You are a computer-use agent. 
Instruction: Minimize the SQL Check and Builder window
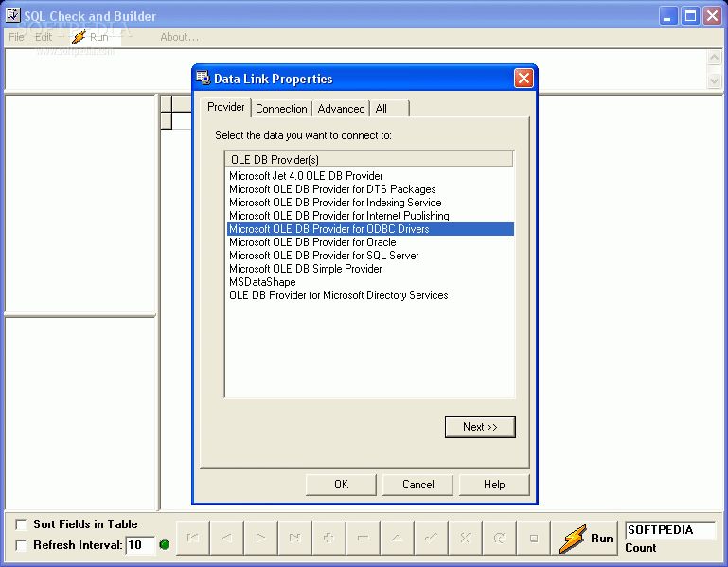coord(668,16)
